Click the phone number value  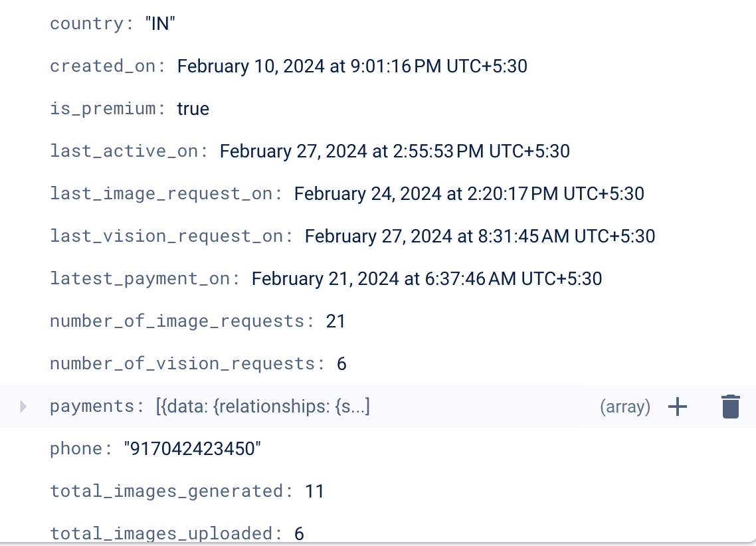click(x=193, y=449)
